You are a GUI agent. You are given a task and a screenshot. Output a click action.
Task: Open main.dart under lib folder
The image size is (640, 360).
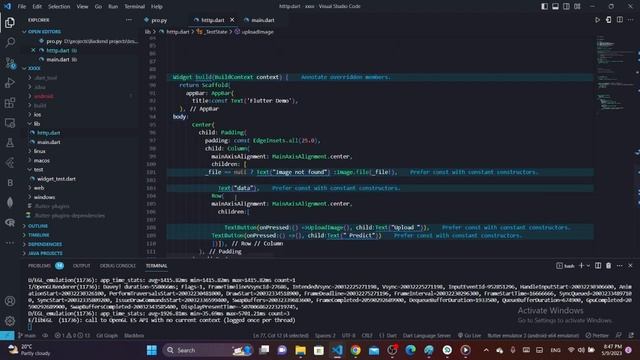point(49,142)
